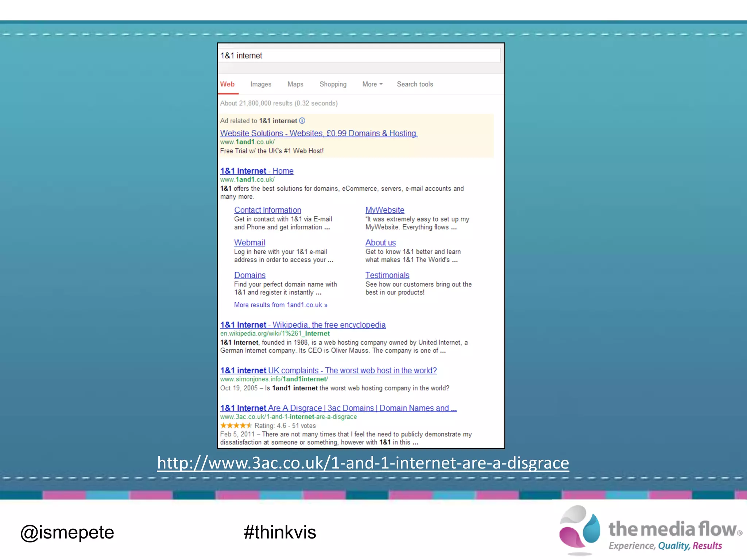Image resolution: width=747 pixels, height=560 pixels.
Task: Click 'Rating: 4.6 - 51 votes' text
Action: coord(285,425)
